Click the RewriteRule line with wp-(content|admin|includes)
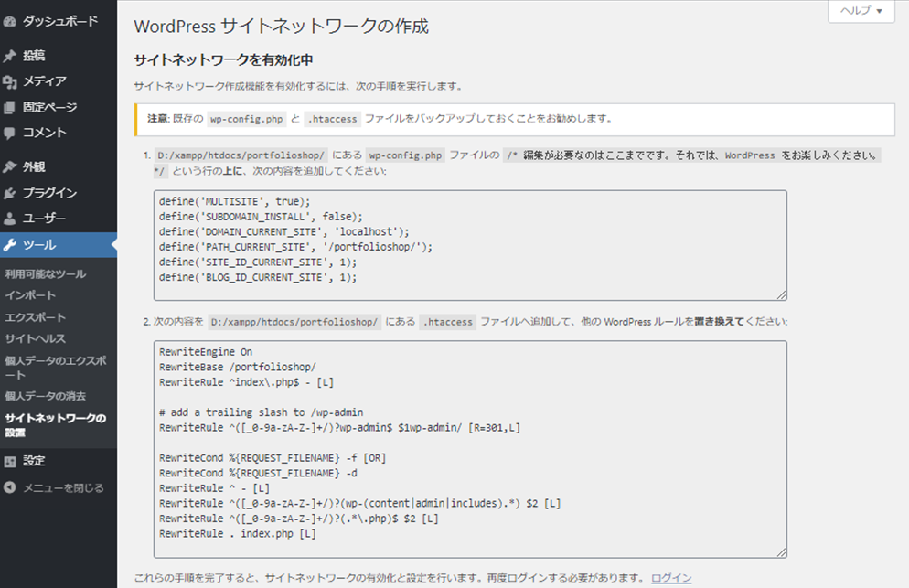 click(x=359, y=503)
